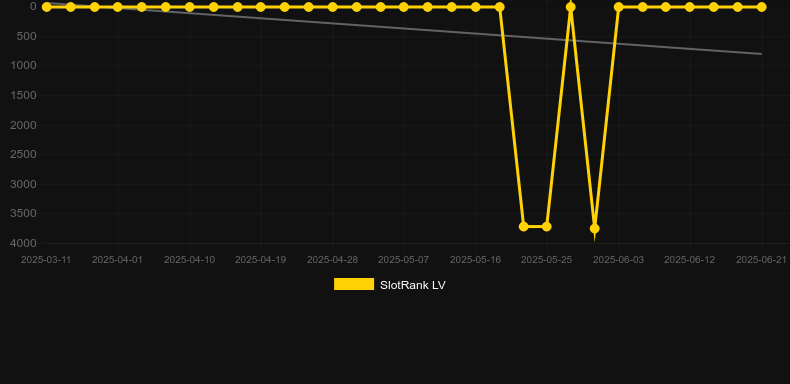The image size is (790, 384).
Task: Click the 2025-05-16 x-axis date label
Action: click(x=475, y=260)
